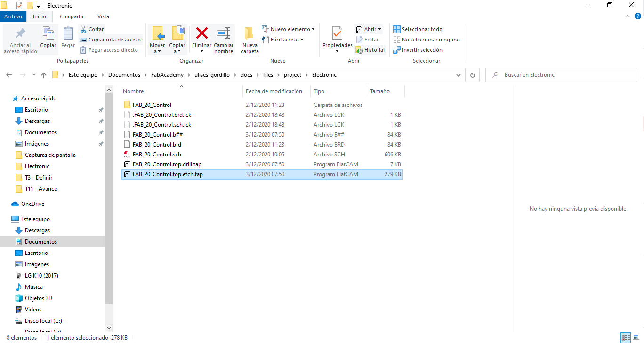Refresh the Electronic folder view
This screenshot has height=343, width=644.
[472, 75]
